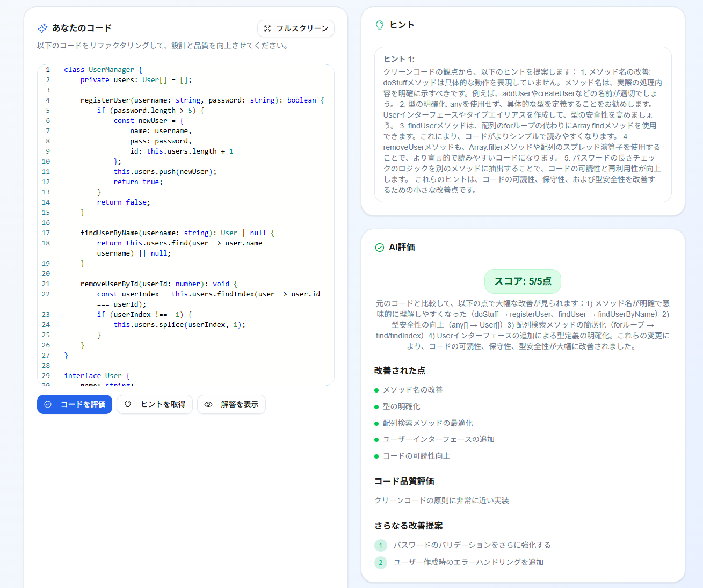Click this.users.push(newUser) on line 11

165,172
